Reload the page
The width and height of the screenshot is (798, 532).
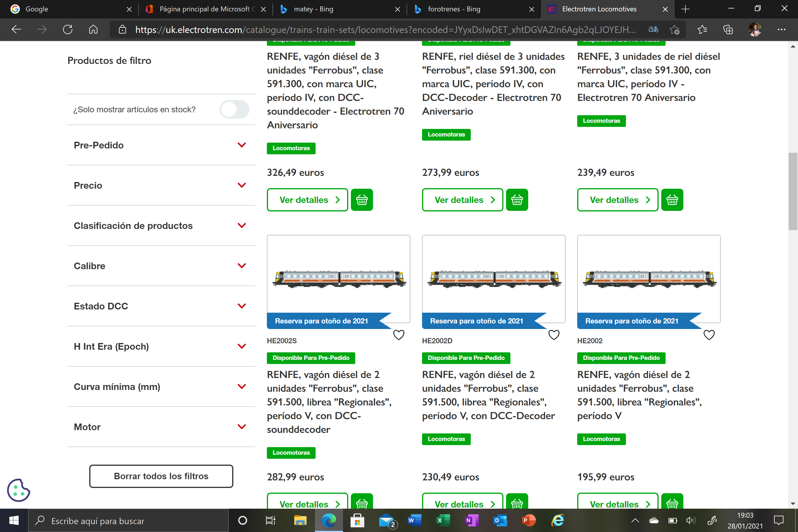tap(67, 29)
